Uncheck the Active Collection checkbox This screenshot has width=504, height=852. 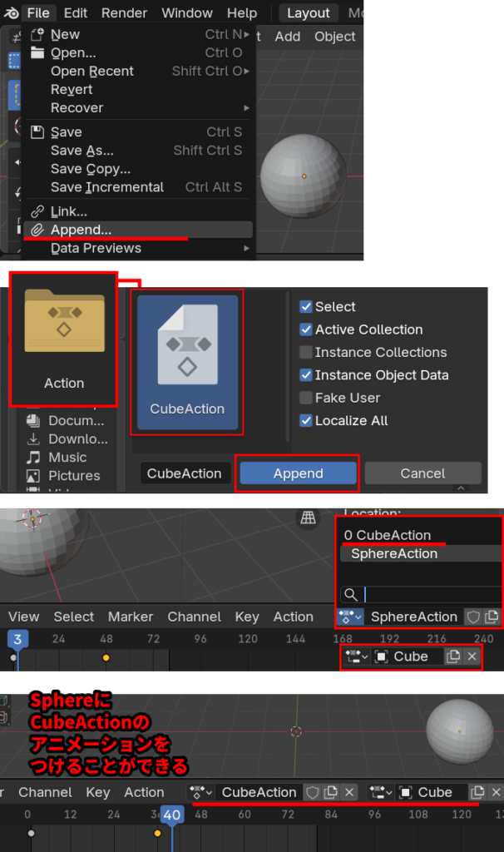305,329
